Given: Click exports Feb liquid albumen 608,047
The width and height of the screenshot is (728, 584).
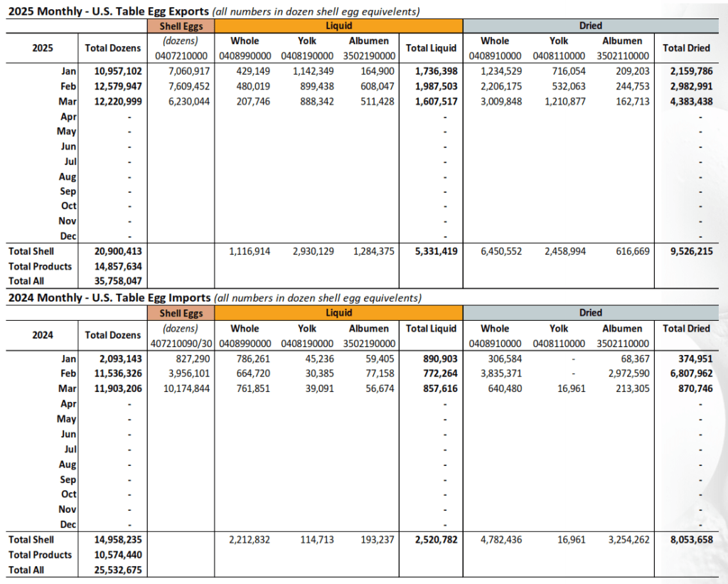Looking at the screenshot, I should (378, 86).
